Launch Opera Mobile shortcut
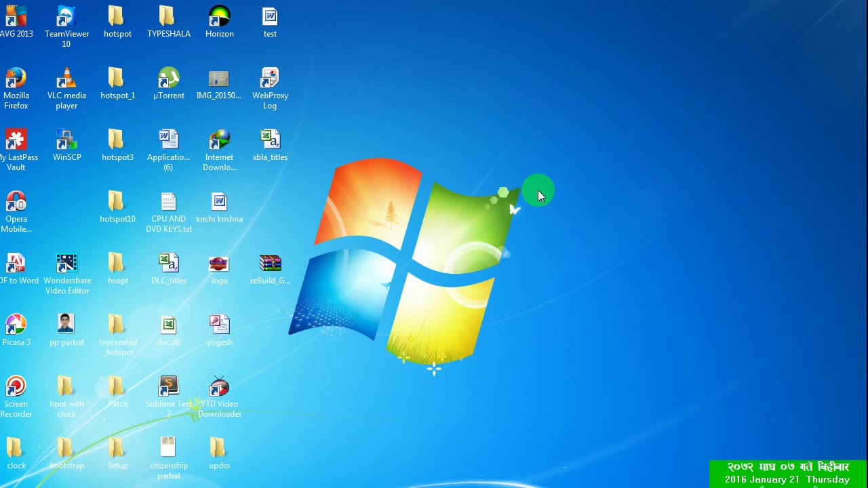This screenshot has width=868, height=488. pos(16,211)
